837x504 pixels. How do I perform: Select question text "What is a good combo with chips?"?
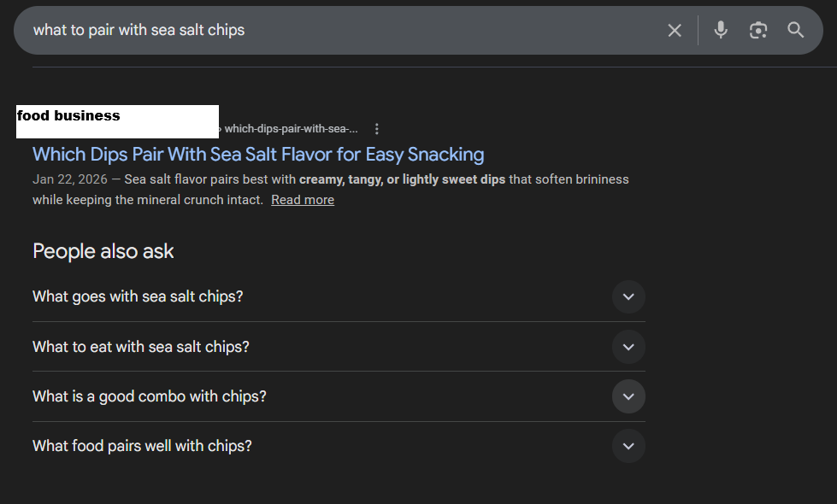(x=150, y=396)
